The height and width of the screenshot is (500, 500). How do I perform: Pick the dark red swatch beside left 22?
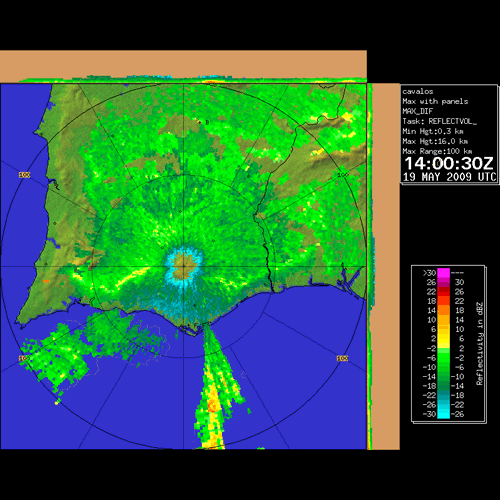click(443, 291)
